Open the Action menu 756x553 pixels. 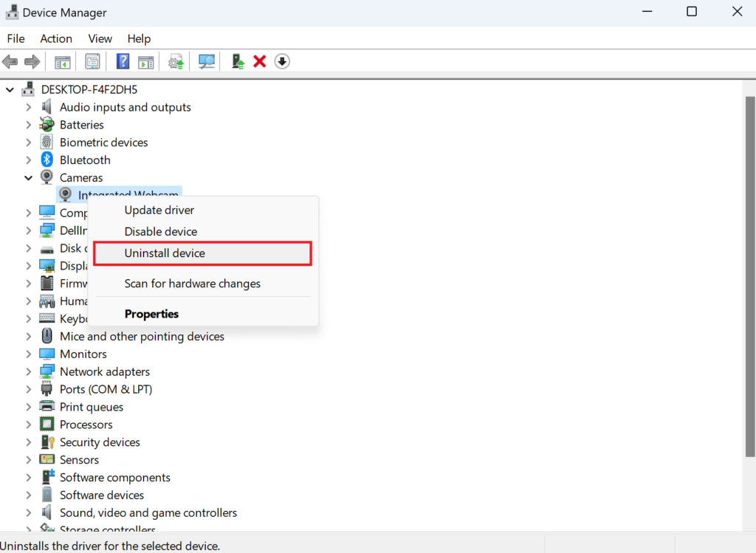[x=56, y=38]
